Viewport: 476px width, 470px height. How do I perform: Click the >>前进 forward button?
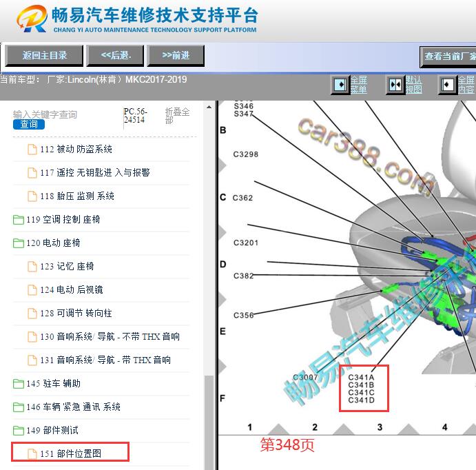[x=176, y=56]
